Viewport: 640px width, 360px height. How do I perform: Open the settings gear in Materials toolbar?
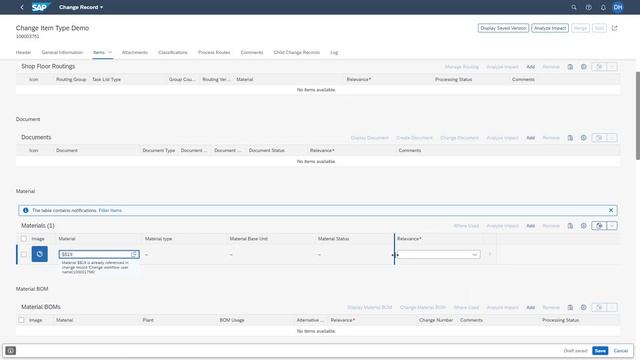(584, 226)
